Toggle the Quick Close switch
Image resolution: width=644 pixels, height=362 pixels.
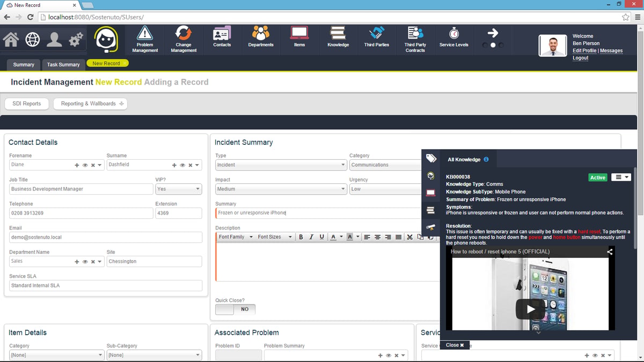coord(235,309)
